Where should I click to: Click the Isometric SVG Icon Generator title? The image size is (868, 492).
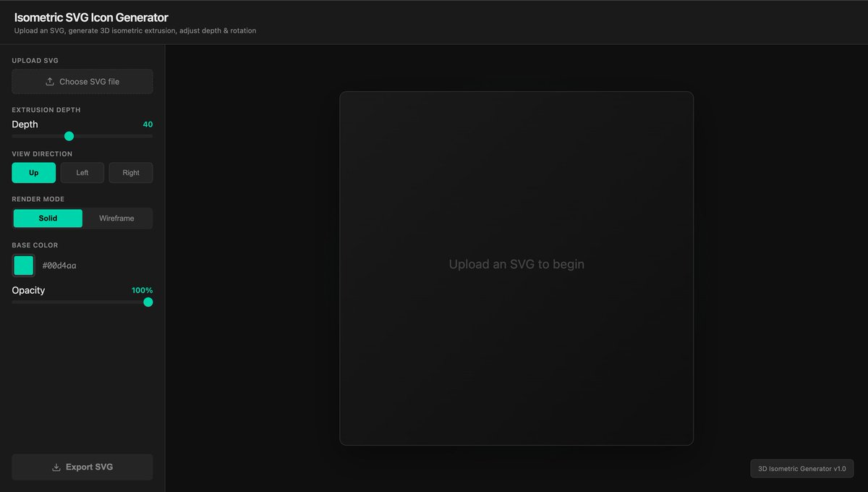click(91, 17)
